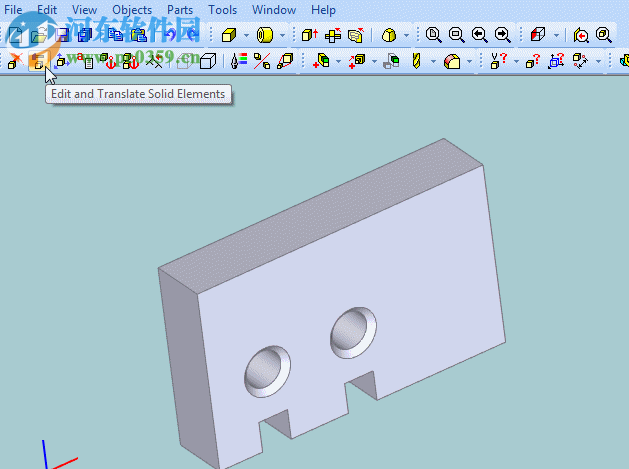
Task: Toggle the red section-view cube icon
Action: [538, 35]
